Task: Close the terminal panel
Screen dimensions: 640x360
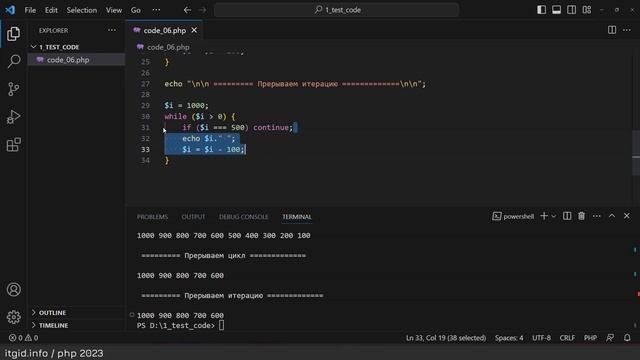Action: pos(627,216)
